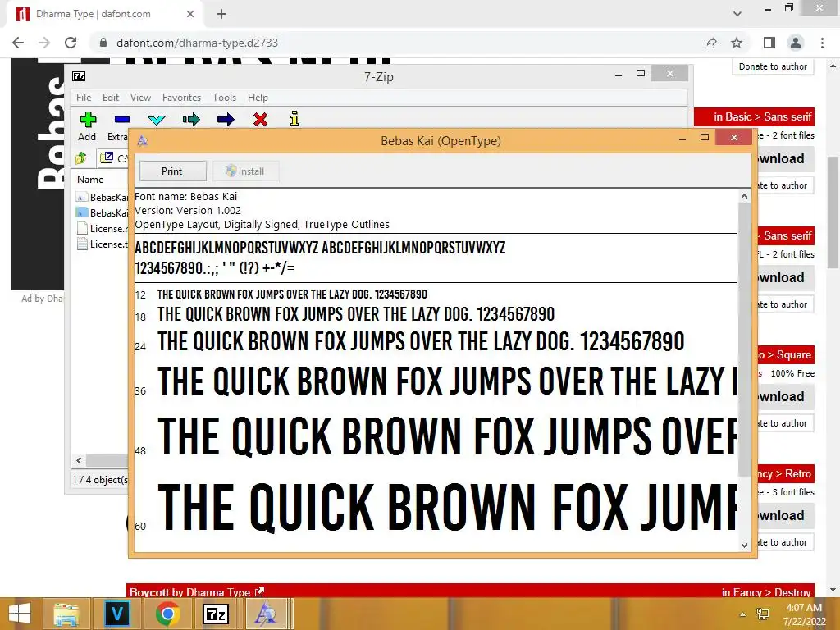Viewport: 840px width, 630px height.
Task: Click the font viewer scroll up arrow
Action: click(x=744, y=196)
